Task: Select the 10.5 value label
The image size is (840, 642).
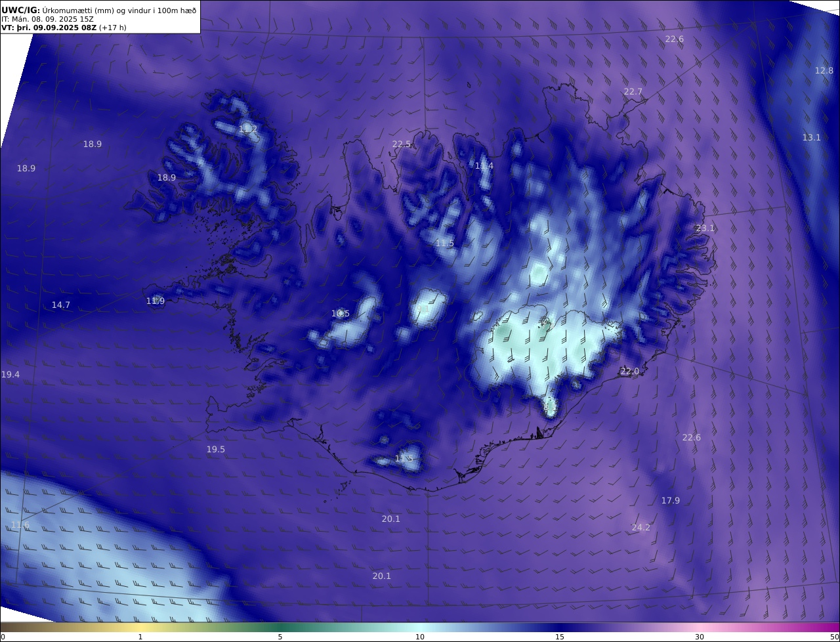Action: coord(341,314)
